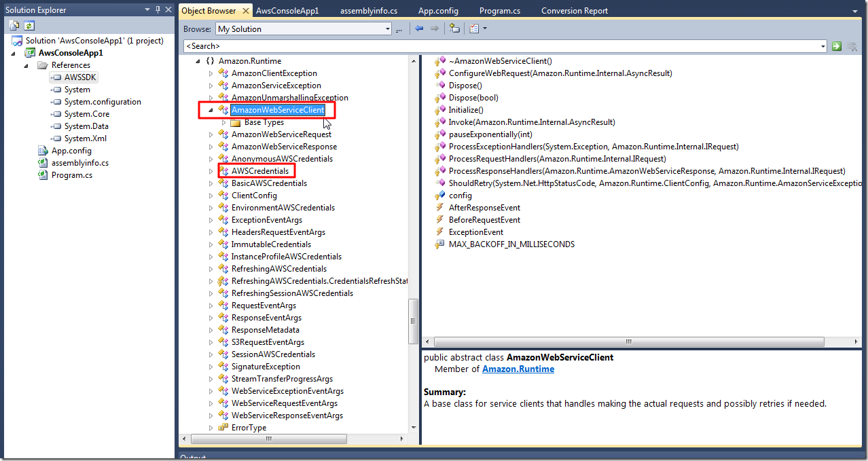Switch to the assemblyinfo.cs tab
868x461 pixels.
369,11
